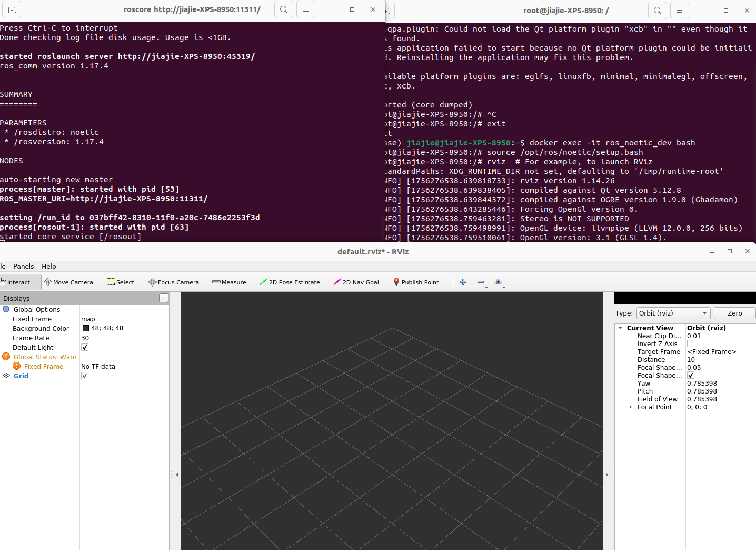
Task: Collapse the Current View tree node
Action: (620, 328)
